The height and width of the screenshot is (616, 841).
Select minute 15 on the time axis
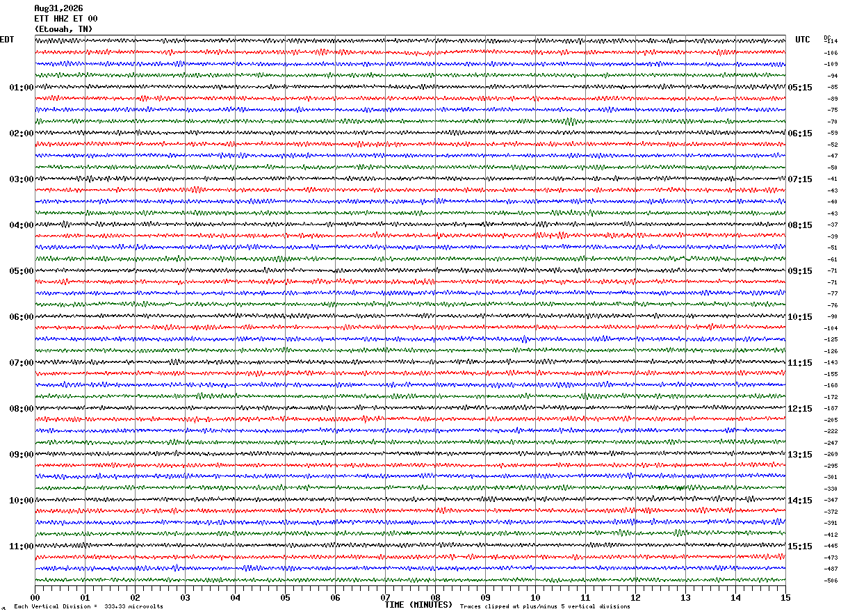pos(785,597)
